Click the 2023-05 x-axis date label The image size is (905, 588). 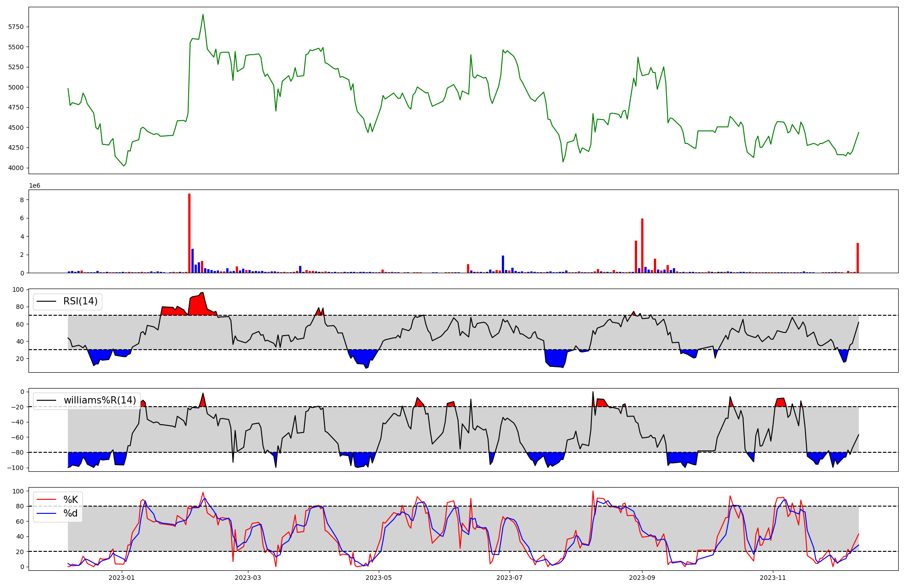click(378, 578)
